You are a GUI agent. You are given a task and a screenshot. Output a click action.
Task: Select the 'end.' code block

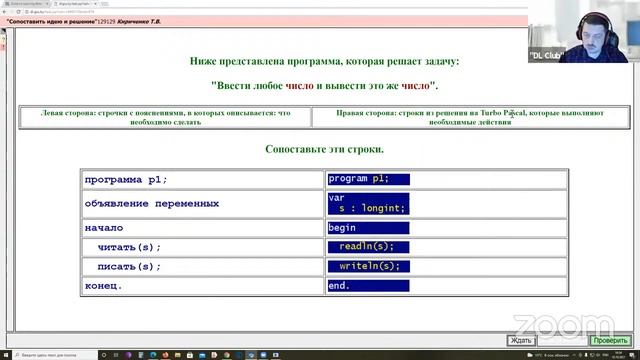[x=369, y=286]
